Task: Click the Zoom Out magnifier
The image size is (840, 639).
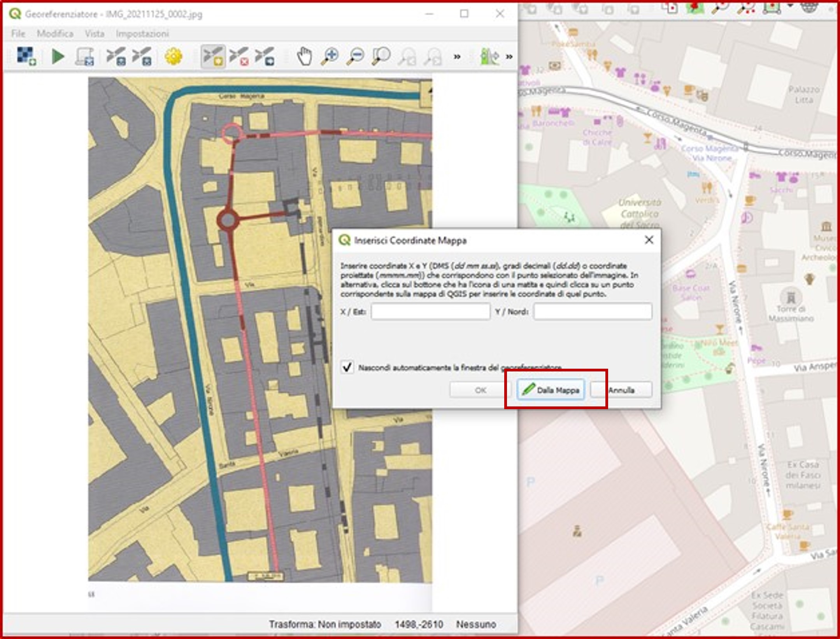Action: click(x=355, y=57)
